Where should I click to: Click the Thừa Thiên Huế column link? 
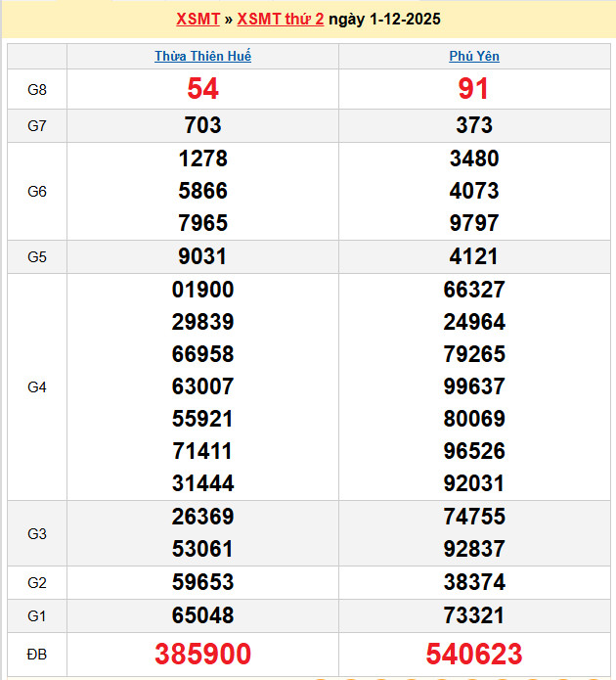pos(202,57)
